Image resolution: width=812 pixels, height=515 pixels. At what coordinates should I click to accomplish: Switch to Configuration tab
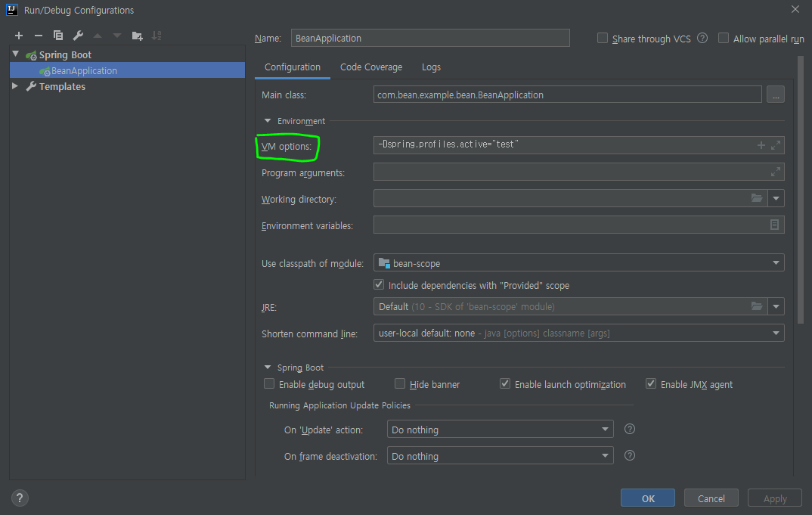pyautogui.click(x=292, y=67)
